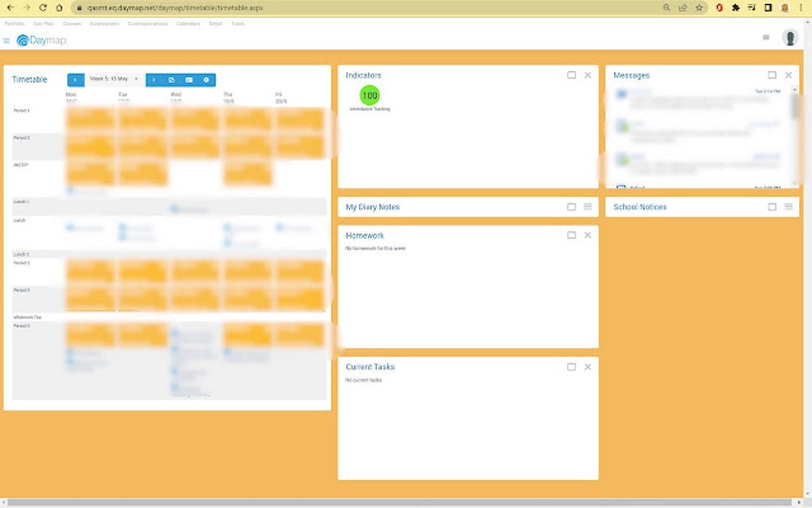The height and width of the screenshot is (508, 812).
Task: Tick the Indicators panel checkbox
Action: coord(572,75)
